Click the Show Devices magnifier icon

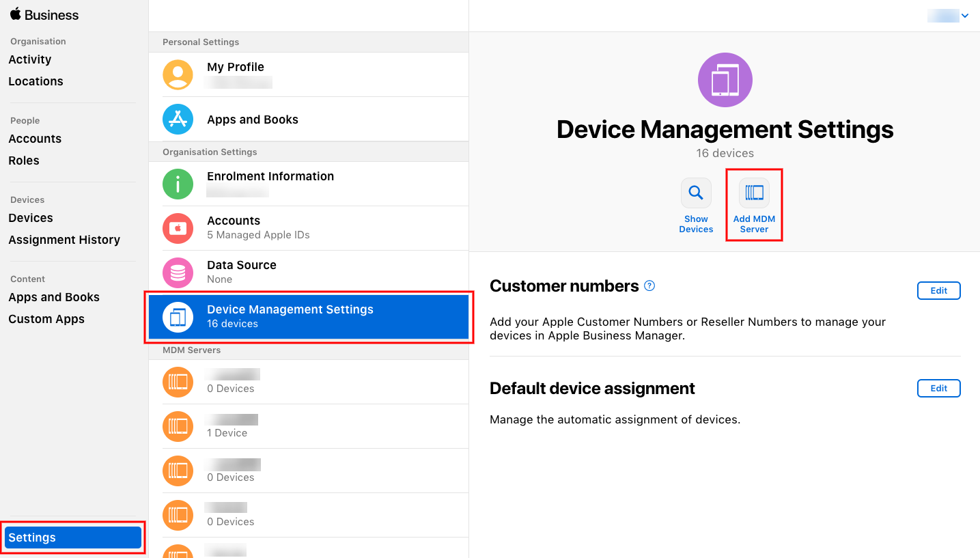coord(696,193)
